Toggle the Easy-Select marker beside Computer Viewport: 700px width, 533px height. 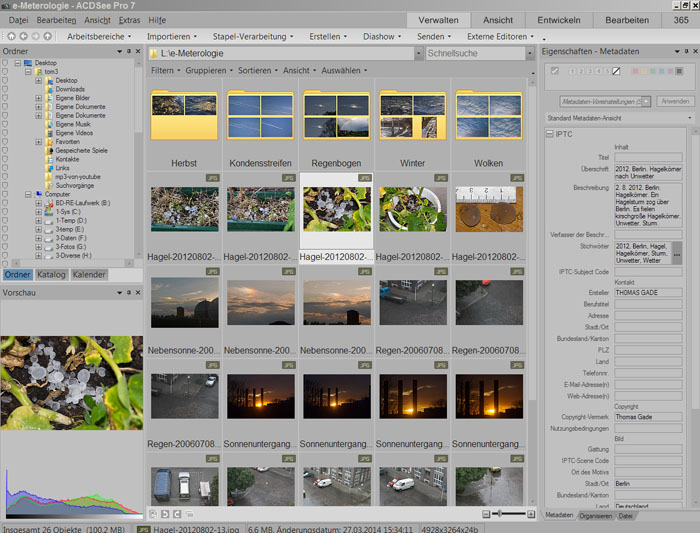[5, 193]
